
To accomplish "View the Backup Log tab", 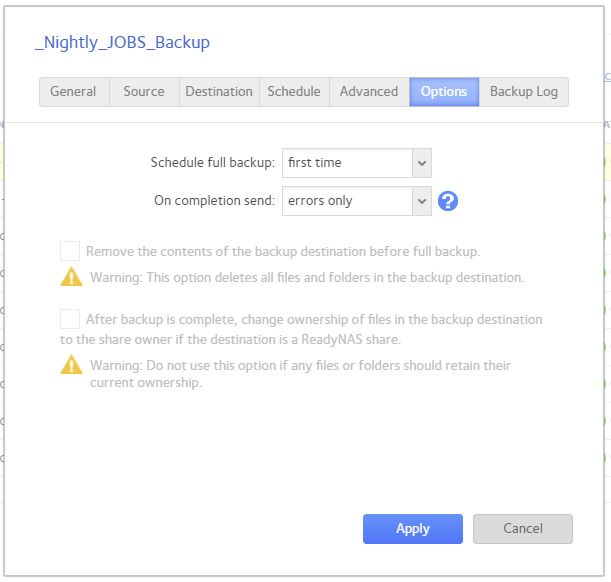I will click(524, 92).
